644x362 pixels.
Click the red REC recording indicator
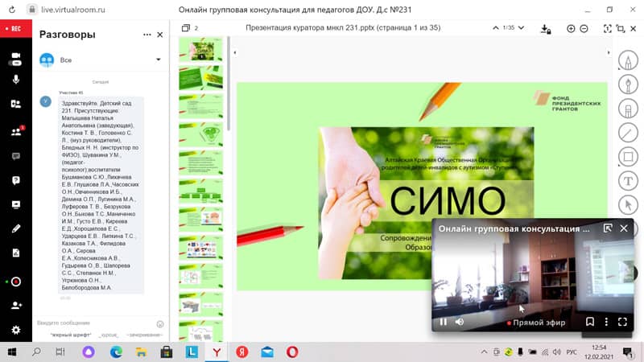point(15,28)
